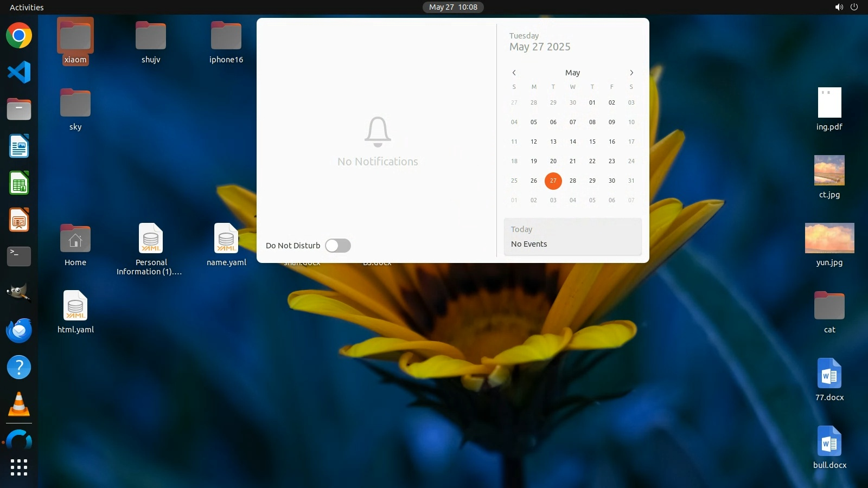Open Thunderbird mail from the dock
The height and width of the screenshot is (488, 868).
19,330
